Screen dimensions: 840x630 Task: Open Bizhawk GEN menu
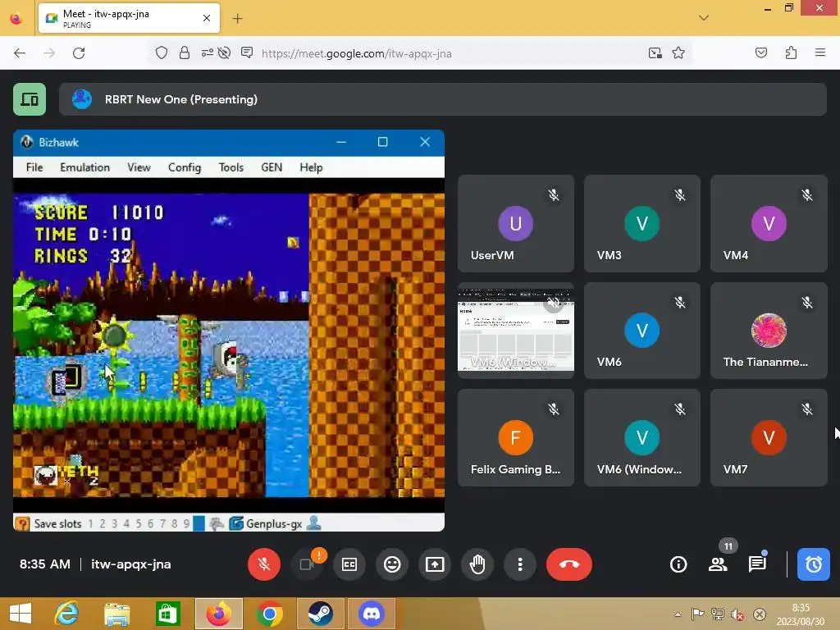coord(271,167)
